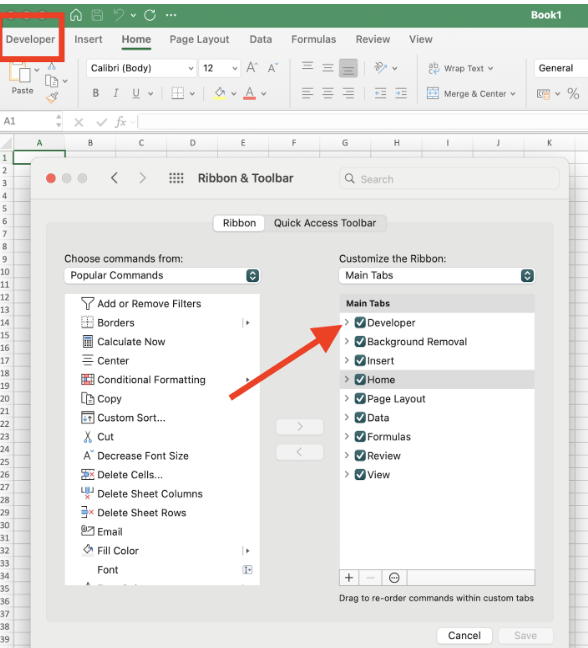Uncheck the Developer tab checkbox
The image size is (588, 648).
pos(360,322)
